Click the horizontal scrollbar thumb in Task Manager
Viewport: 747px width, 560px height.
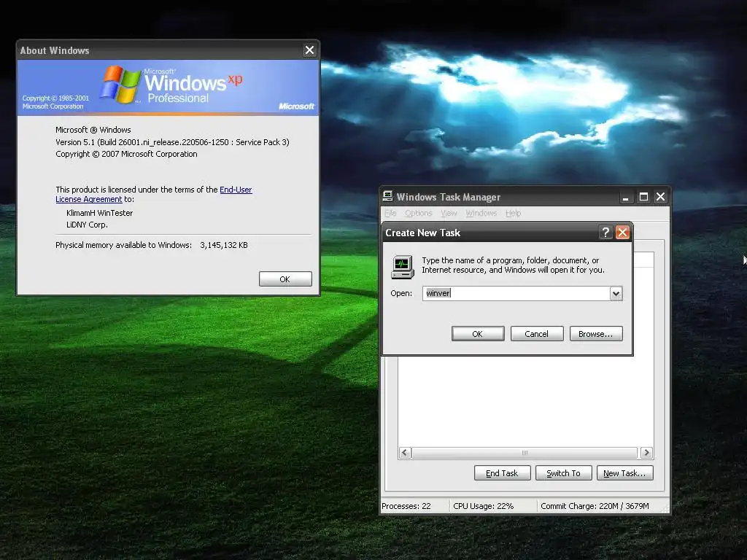click(525, 452)
